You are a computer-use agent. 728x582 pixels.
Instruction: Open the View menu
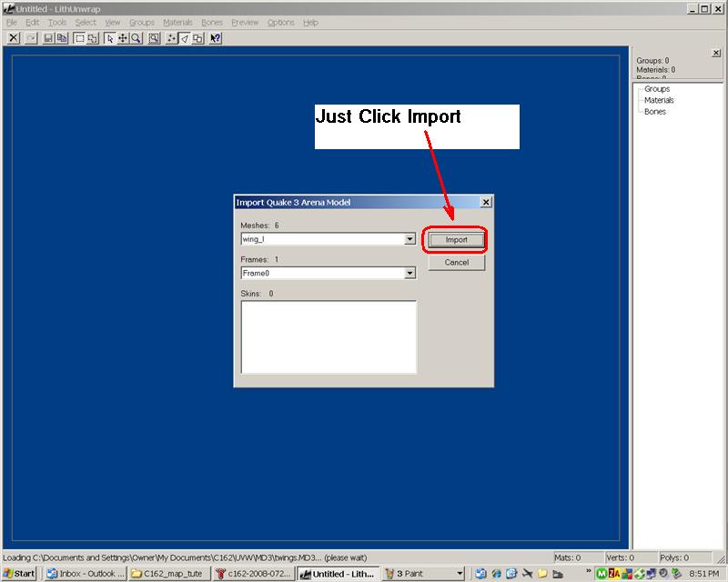(x=112, y=22)
